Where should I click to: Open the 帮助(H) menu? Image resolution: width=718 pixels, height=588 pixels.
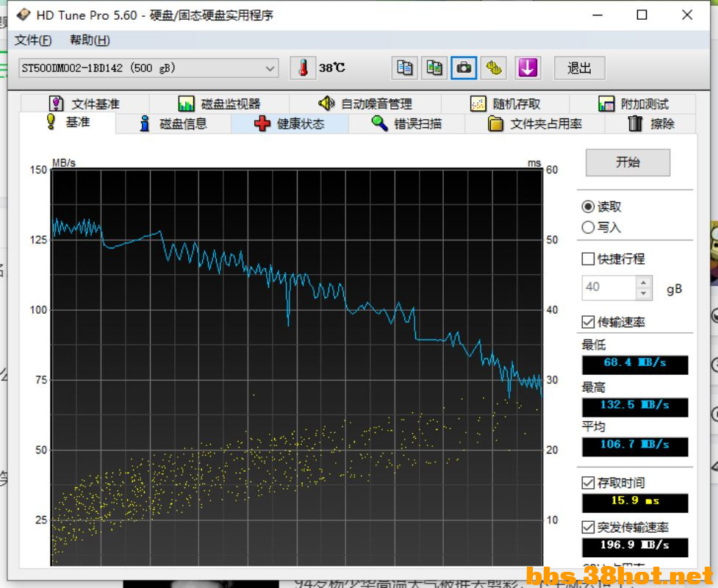coord(90,40)
